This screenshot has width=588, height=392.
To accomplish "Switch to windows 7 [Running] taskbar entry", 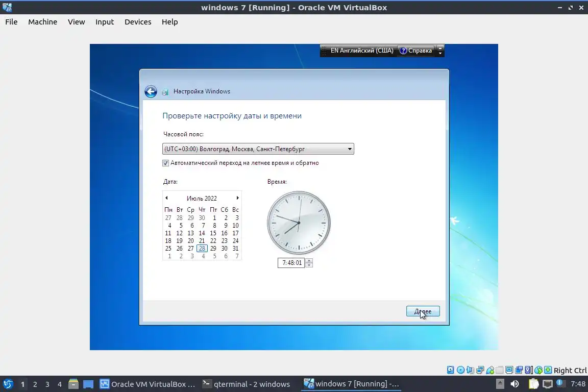I will [x=351, y=384].
